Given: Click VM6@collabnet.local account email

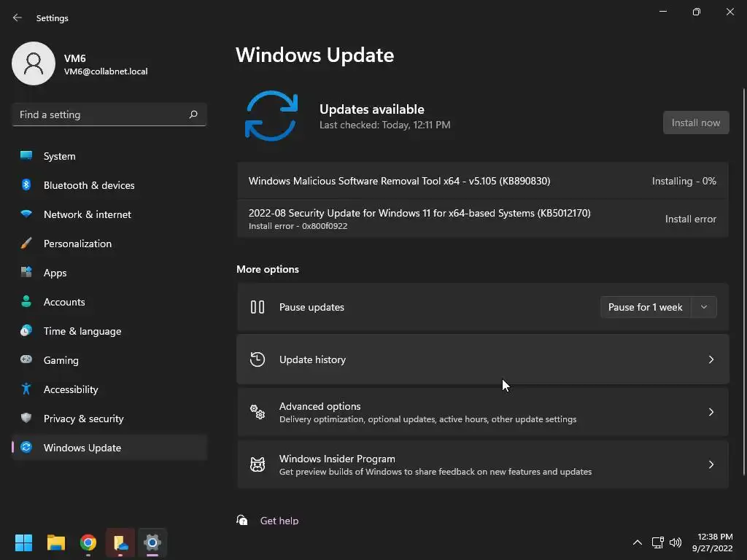Looking at the screenshot, I should coord(106,71).
